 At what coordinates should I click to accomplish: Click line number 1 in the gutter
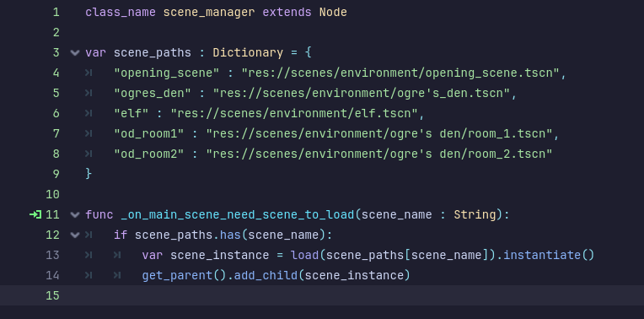tap(56, 13)
